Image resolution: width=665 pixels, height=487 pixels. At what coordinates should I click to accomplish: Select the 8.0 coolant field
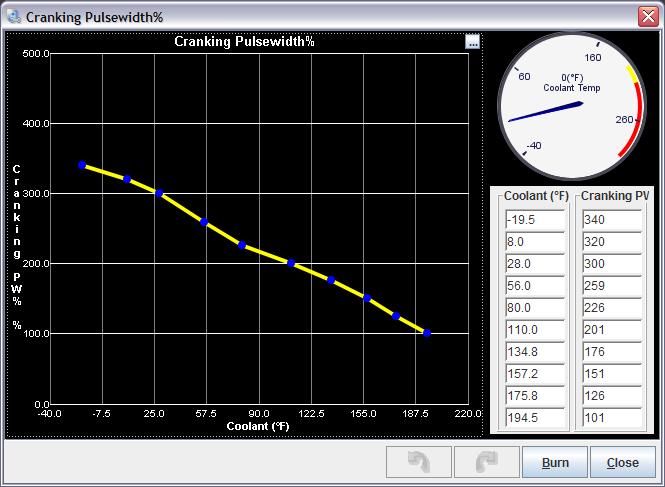(536, 242)
